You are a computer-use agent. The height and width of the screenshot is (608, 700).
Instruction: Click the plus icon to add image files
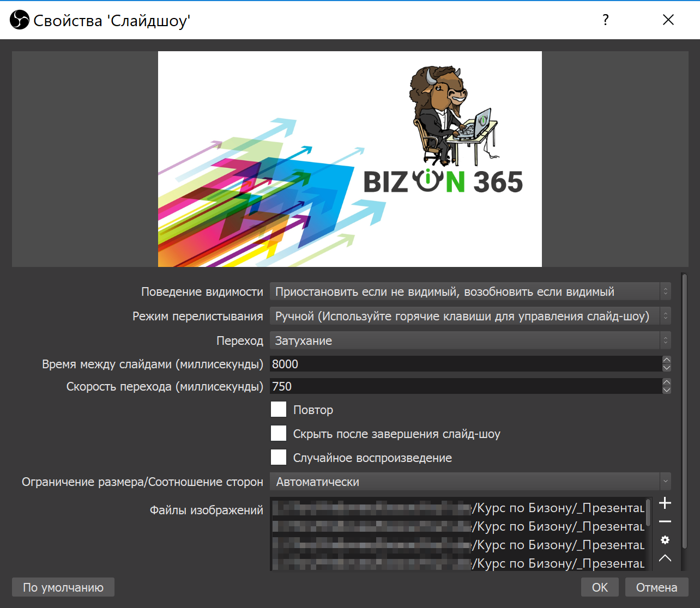point(665,503)
